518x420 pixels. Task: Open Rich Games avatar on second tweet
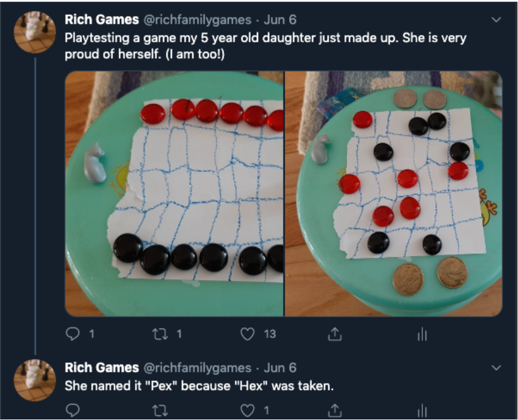pyautogui.click(x=34, y=380)
